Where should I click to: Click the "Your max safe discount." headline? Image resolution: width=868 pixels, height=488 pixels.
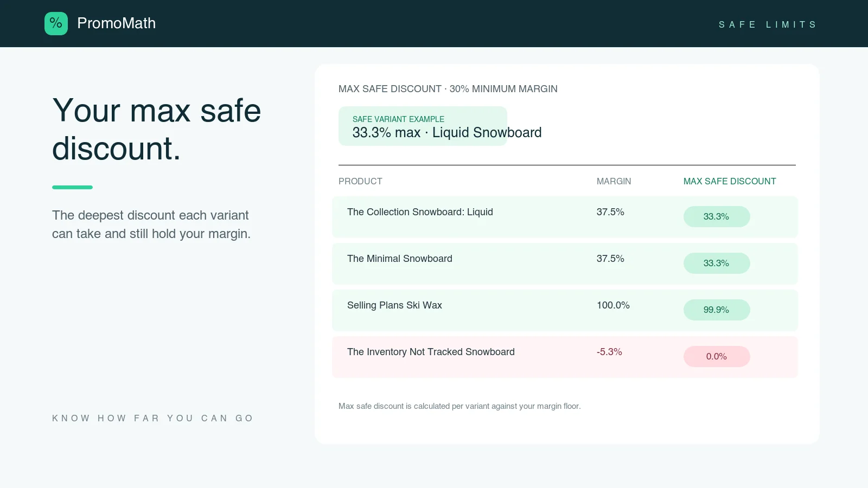coord(157,129)
